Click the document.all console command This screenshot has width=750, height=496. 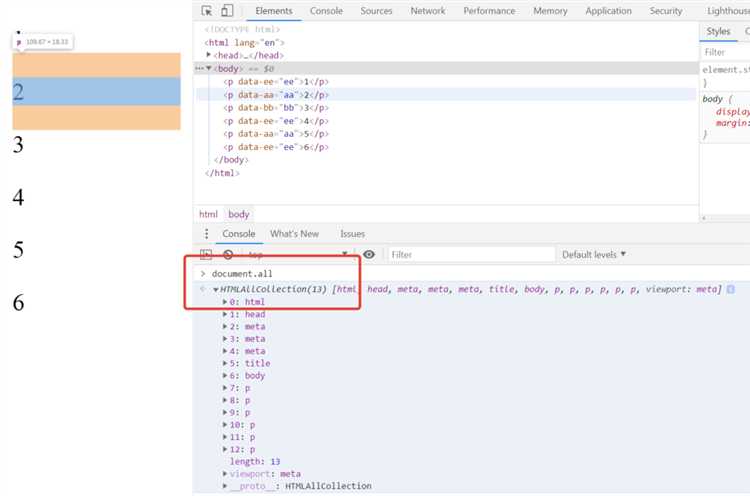(242, 274)
